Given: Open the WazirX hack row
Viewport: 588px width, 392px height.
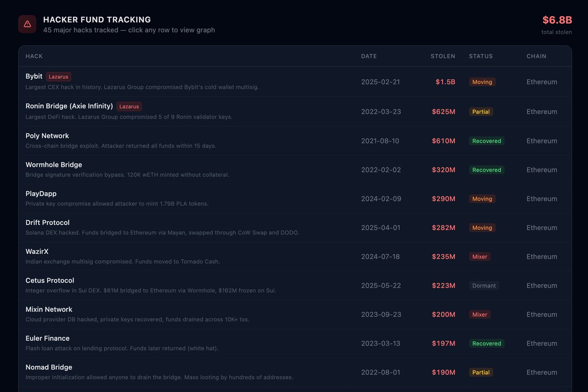Looking at the screenshot, I should [x=295, y=256].
